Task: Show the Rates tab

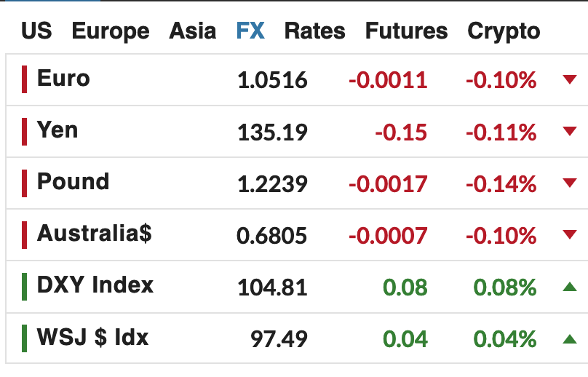Action: pyautogui.click(x=315, y=31)
